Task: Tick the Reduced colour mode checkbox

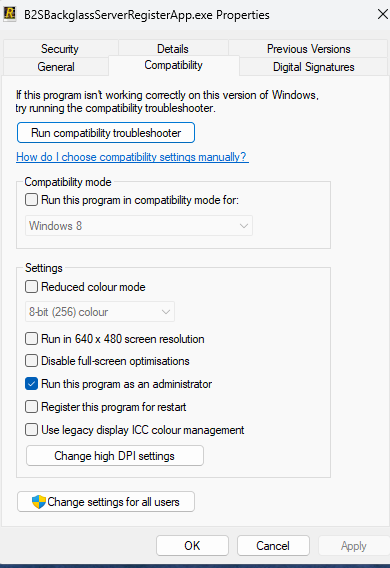Action: 32,287
